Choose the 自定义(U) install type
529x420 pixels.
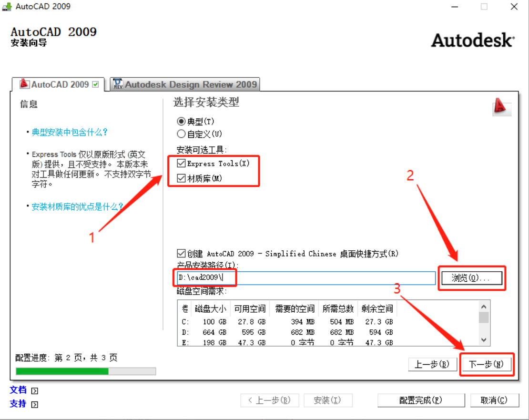[x=181, y=134]
